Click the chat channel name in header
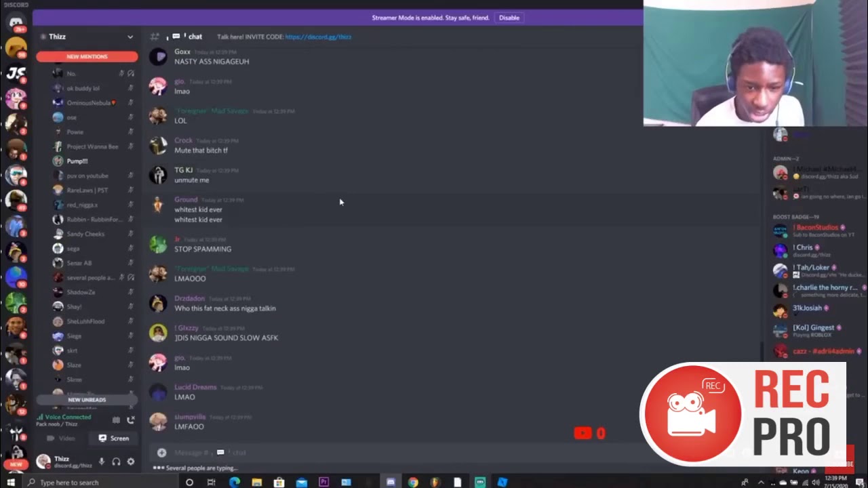Viewport: 868px width, 488px height. tap(195, 37)
